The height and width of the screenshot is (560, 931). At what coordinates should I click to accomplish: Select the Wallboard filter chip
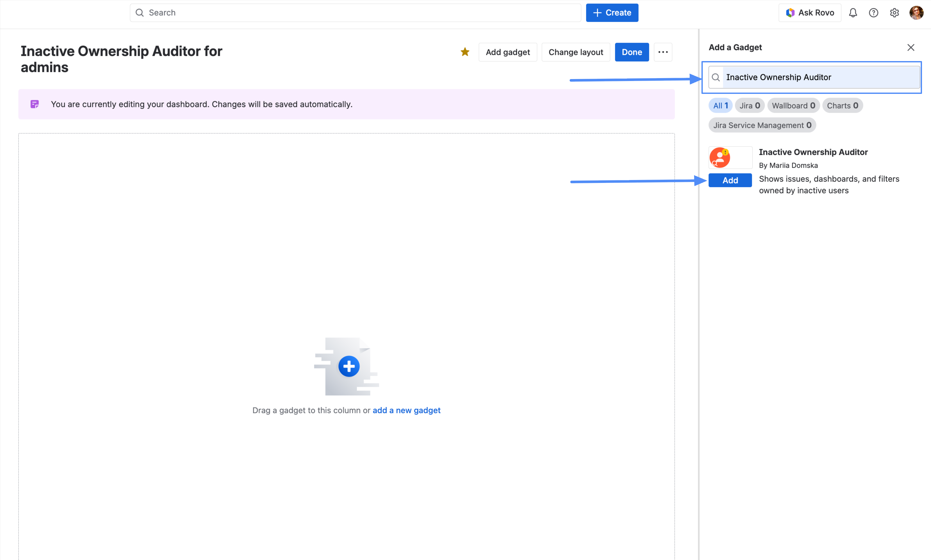(793, 106)
